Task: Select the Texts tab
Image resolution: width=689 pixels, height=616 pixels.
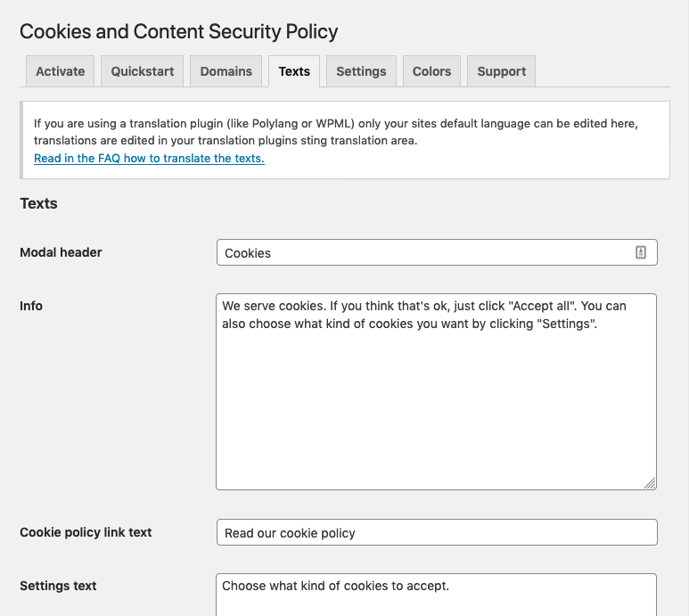Action: pyautogui.click(x=294, y=71)
